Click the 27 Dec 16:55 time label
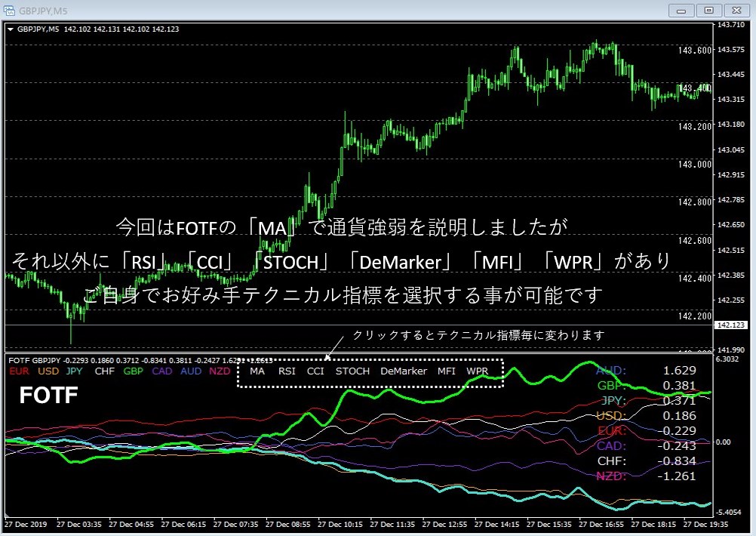Screen dimensions: 756x536 click(x=601, y=524)
